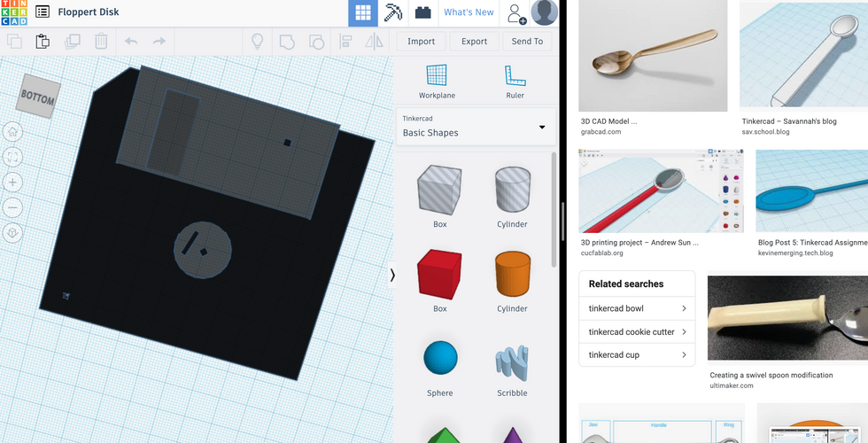Invite collaborator with add-person icon

click(x=515, y=12)
